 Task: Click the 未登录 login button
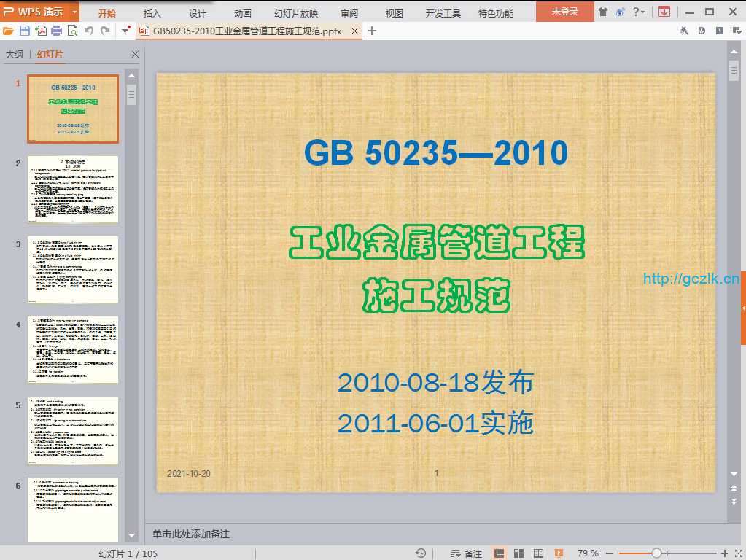click(564, 12)
